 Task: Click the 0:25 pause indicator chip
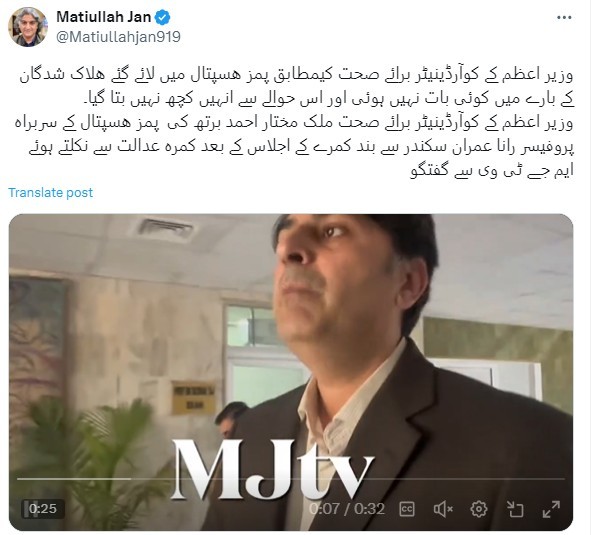[x=43, y=509]
